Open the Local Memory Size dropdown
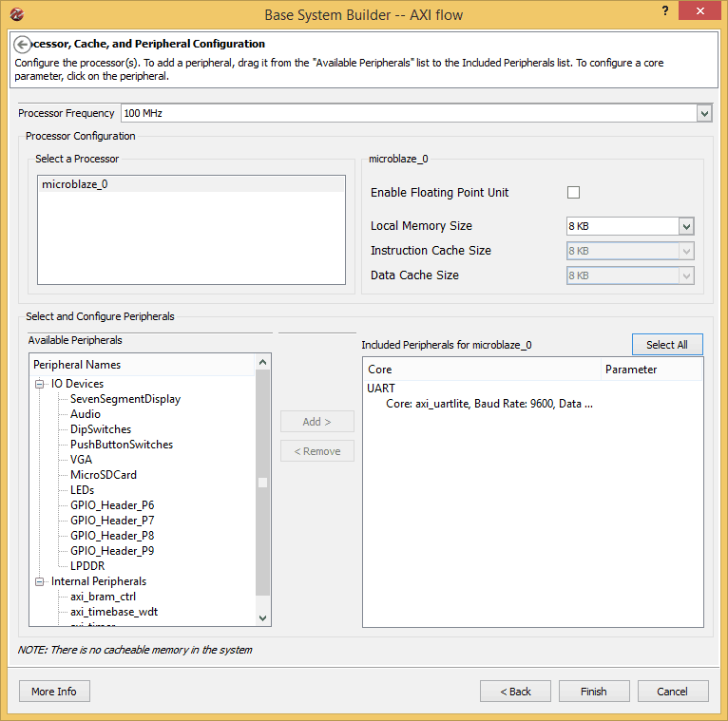The image size is (728, 721). (x=686, y=227)
